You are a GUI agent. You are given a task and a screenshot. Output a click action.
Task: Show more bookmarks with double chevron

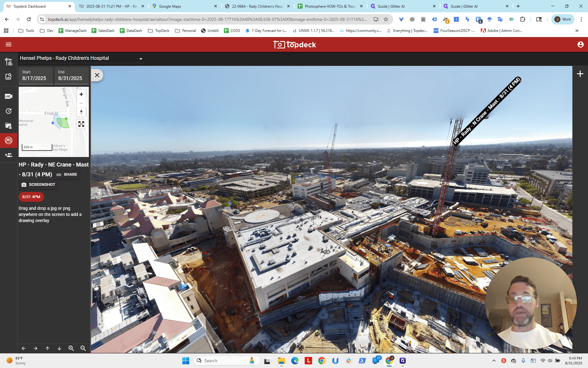[x=577, y=31]
